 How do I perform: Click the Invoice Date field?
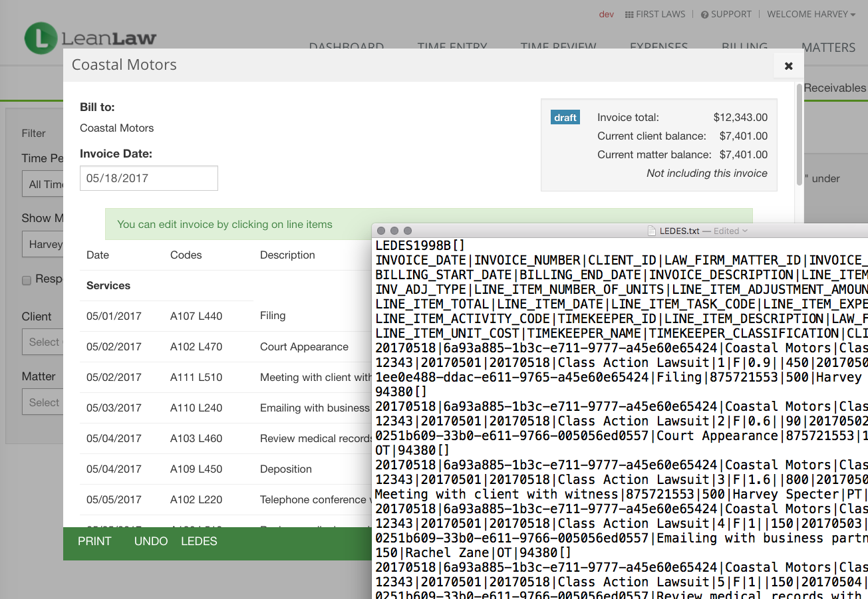pyautogui.click(x=148, y=178)
